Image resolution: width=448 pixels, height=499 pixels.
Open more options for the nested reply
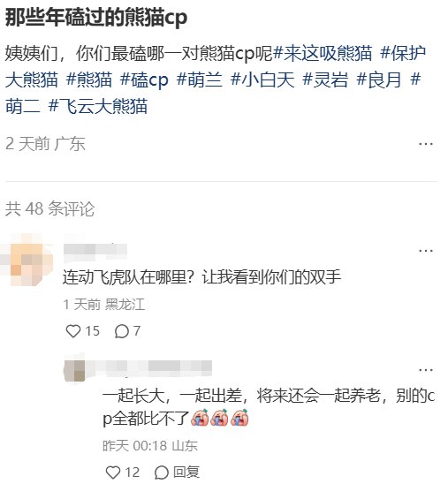[426, 370]
